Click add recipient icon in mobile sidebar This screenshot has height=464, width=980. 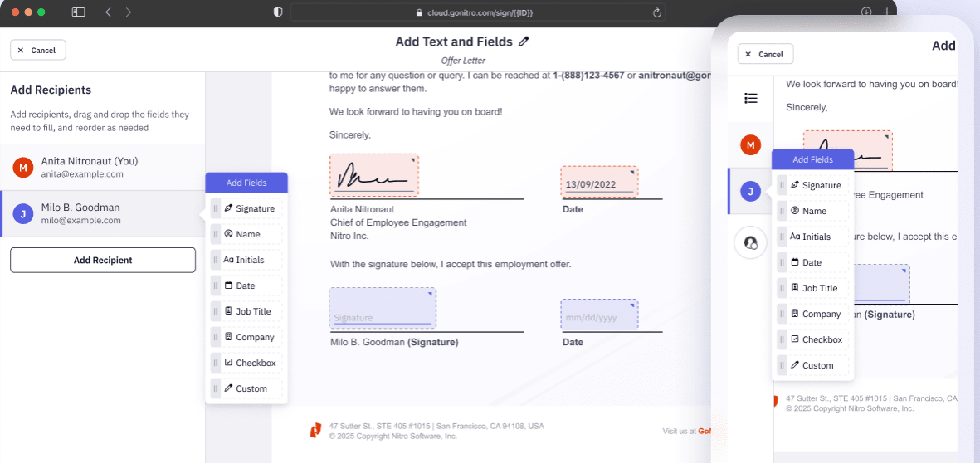(x=751, y=242)
